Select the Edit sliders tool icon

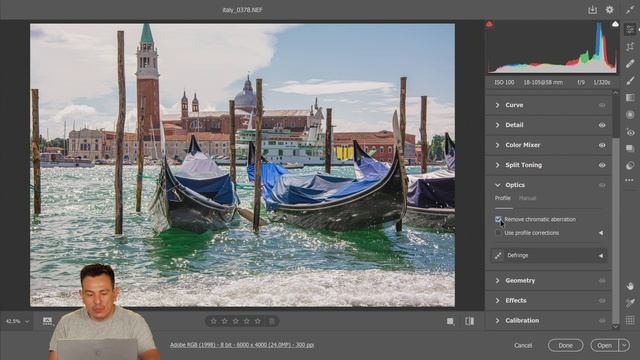[630, 29]
